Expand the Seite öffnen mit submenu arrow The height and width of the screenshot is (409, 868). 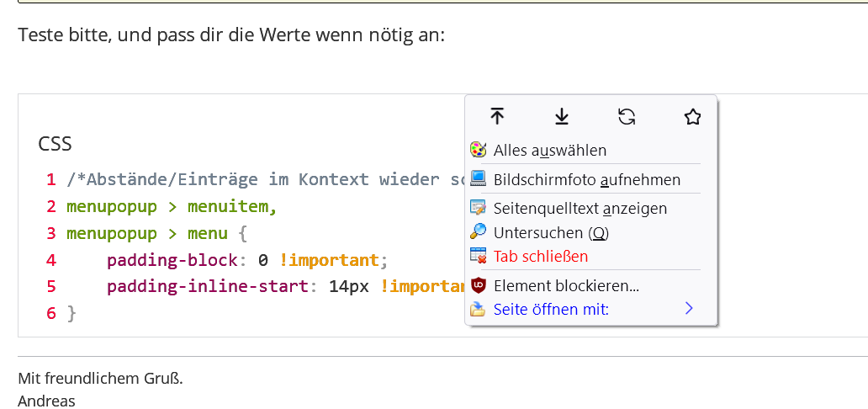[x=689, y=309]
